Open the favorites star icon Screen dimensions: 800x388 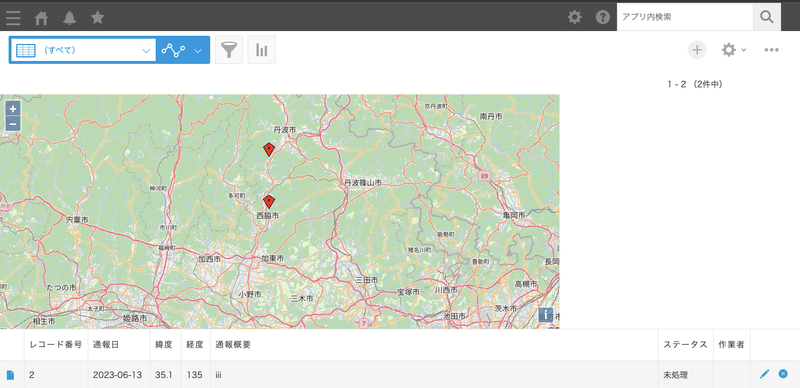(x=97, y=18)
